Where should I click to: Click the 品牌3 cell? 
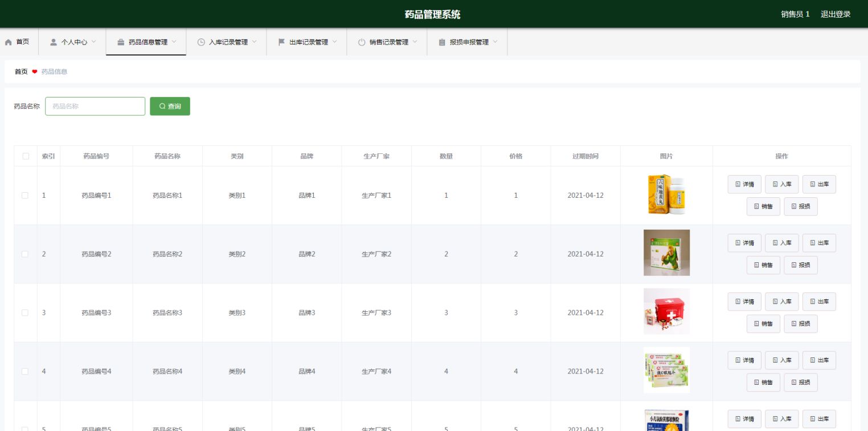coord(307,313)
